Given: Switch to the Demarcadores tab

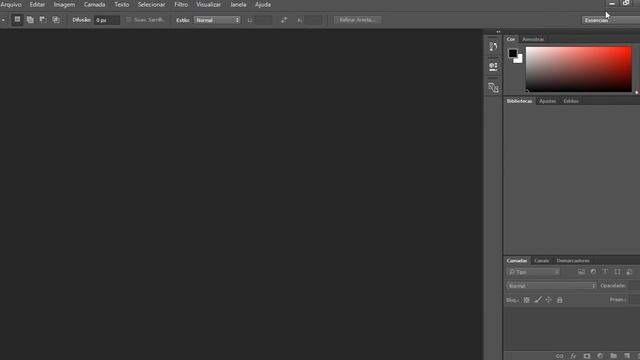Looking at the screenshot, I should click(573, 260).
